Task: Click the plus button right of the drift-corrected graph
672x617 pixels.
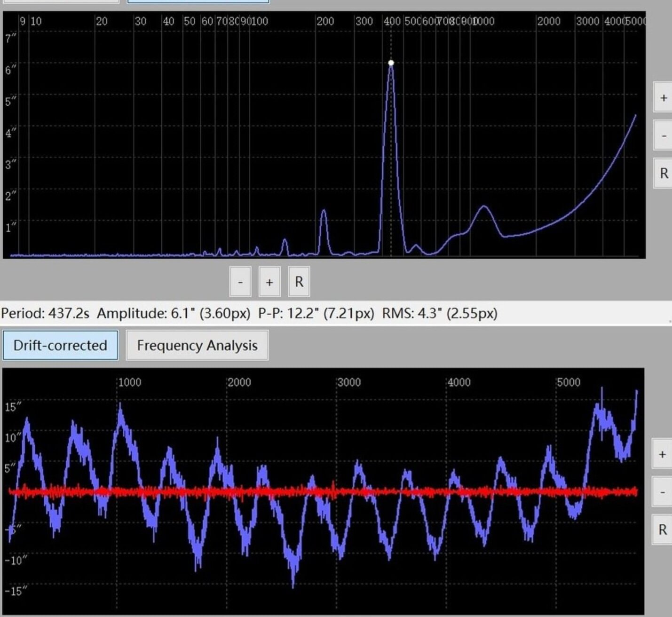Action: pos(662,454)
